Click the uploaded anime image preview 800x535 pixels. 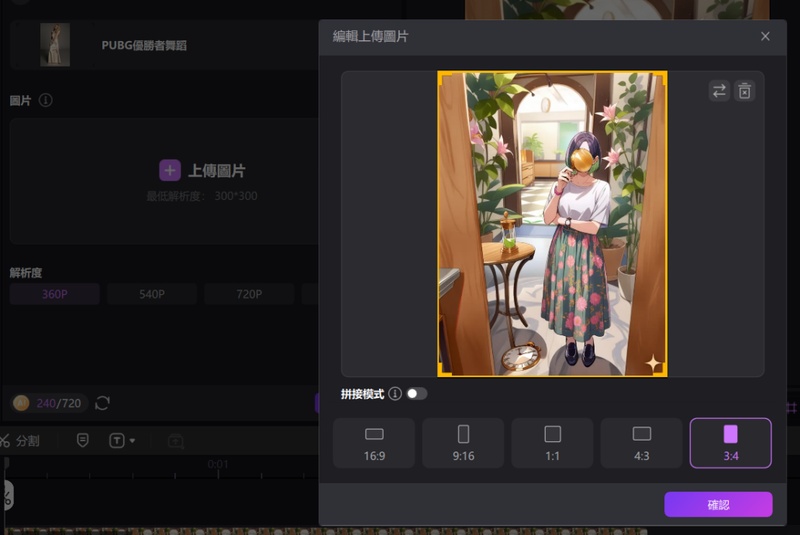point(552,224)
